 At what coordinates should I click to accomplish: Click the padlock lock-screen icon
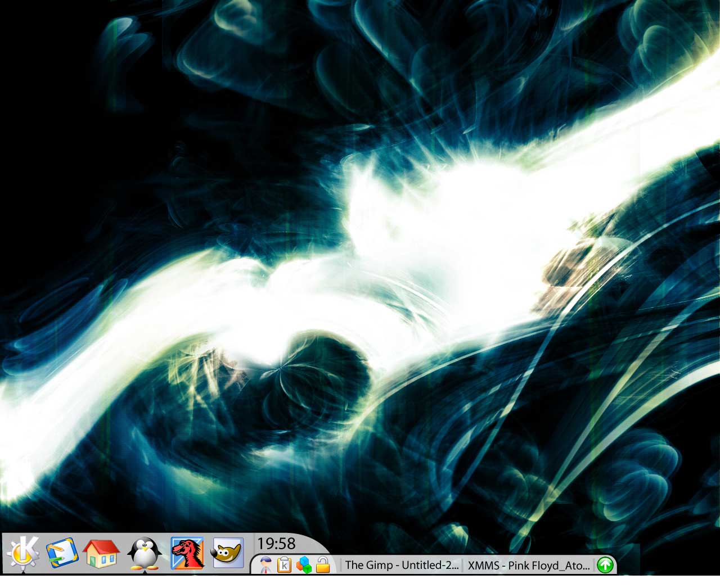322,564
